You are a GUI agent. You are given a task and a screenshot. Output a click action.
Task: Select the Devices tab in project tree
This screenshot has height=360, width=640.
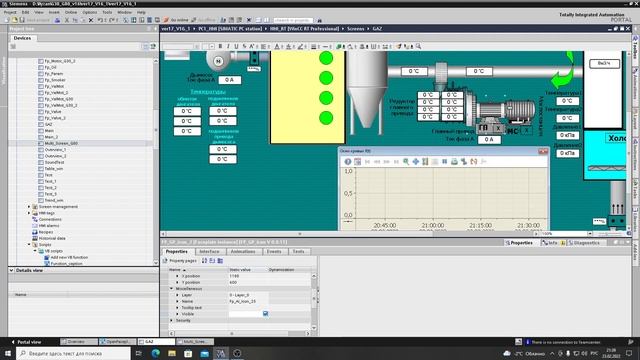click(x=22, y=38)
